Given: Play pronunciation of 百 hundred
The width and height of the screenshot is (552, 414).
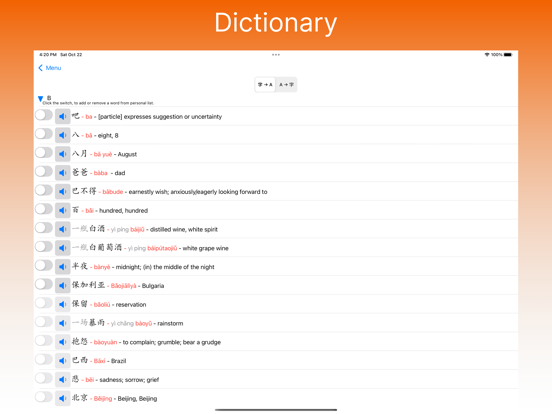Looking at the screenshot, I should tap(63, 210).
